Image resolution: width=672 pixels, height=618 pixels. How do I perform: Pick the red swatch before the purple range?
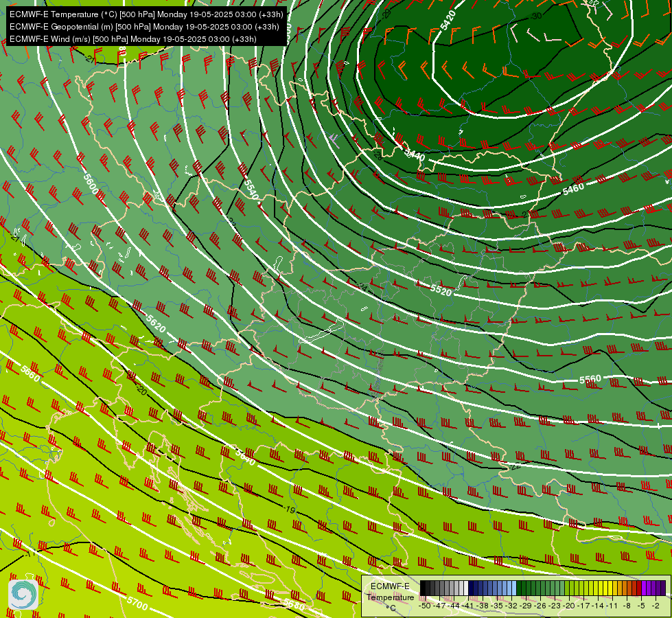coord(639,588)
